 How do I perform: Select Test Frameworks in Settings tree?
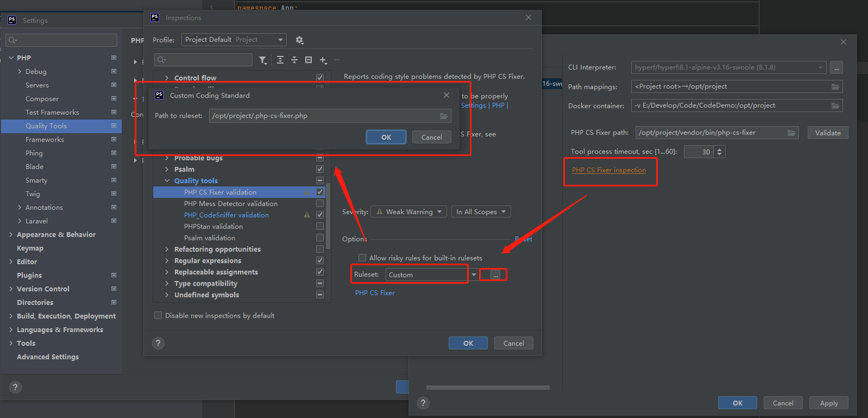pyautogui.click(x=52, y=112)
